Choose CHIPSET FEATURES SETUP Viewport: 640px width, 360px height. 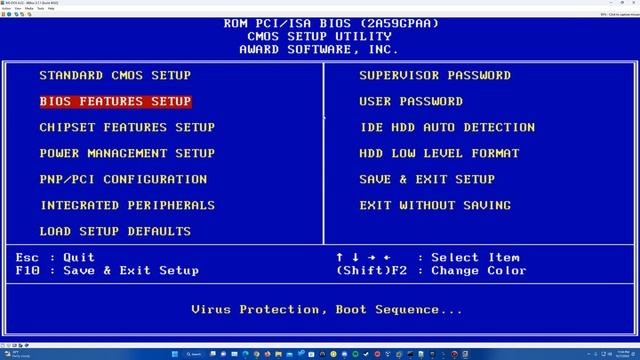[127, 127]
